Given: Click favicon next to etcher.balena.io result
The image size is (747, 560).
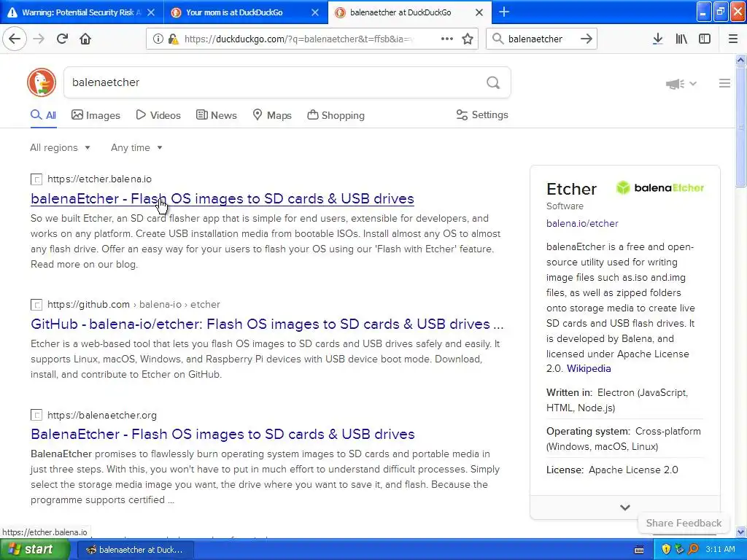Looking at the screenshot, I should pos(36,179).
